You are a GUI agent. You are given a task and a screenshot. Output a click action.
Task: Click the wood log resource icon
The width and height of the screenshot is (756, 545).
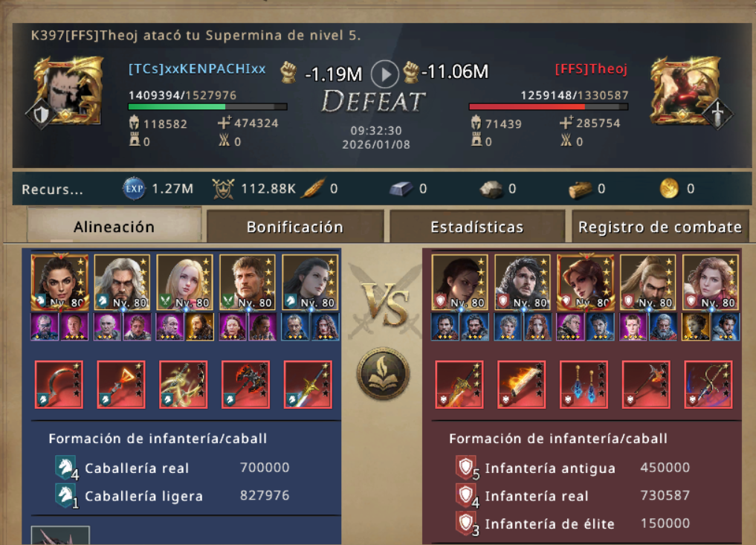tap(580, 189)
